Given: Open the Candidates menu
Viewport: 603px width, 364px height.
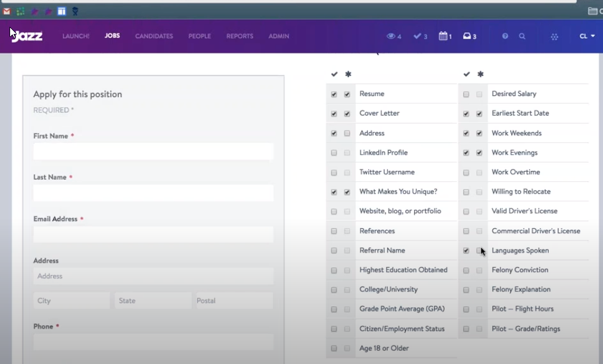Looking at the screenshot, I should coord(154,36).
